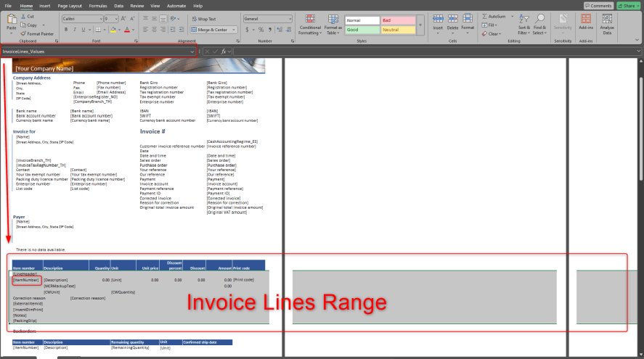Apply the Bad cell style swatch

[398, 20]
